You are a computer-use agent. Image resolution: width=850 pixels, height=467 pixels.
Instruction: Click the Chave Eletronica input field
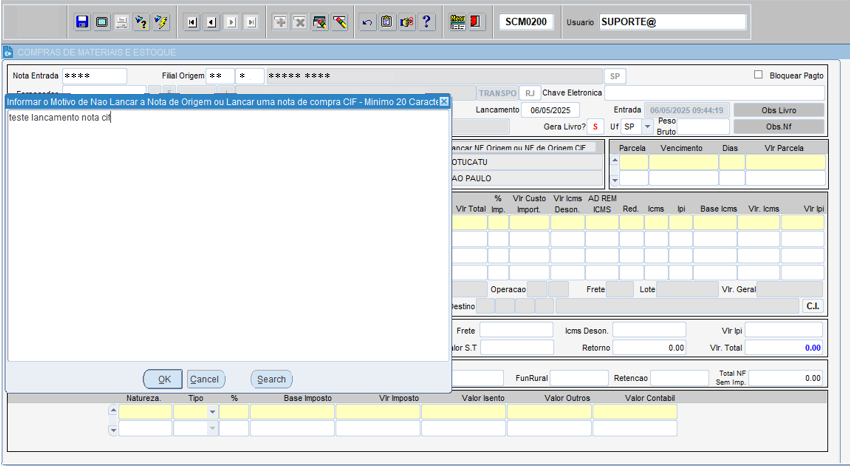(x=714, y=93)
